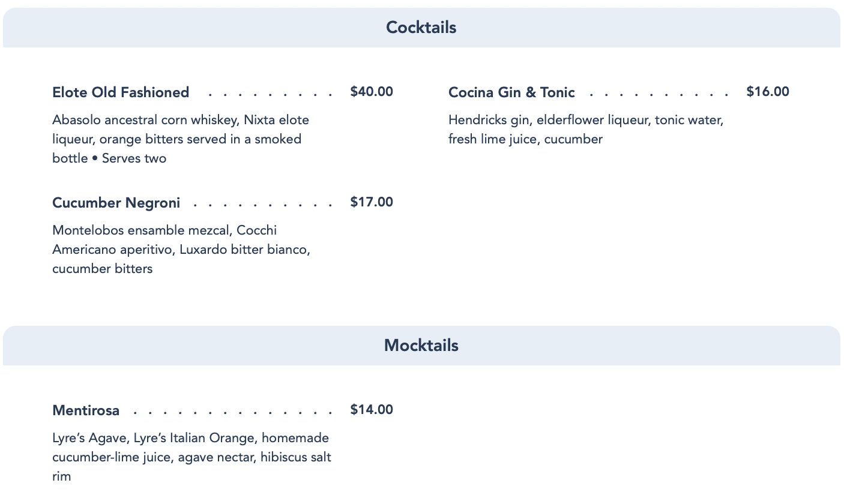The height and width of the screenshot is (504, 844).
Task: Click the $17.00 price
Action: coord(372,202)
